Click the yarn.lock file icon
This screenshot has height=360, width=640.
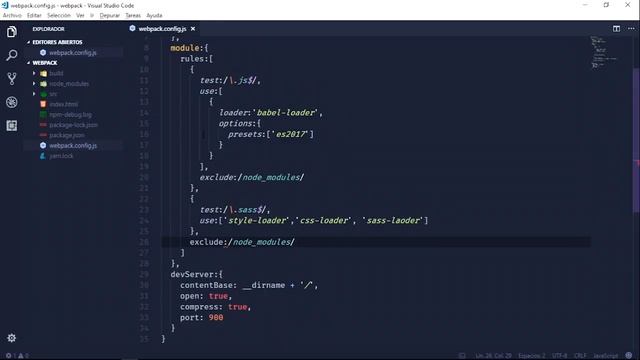click(x=43, y=156)
